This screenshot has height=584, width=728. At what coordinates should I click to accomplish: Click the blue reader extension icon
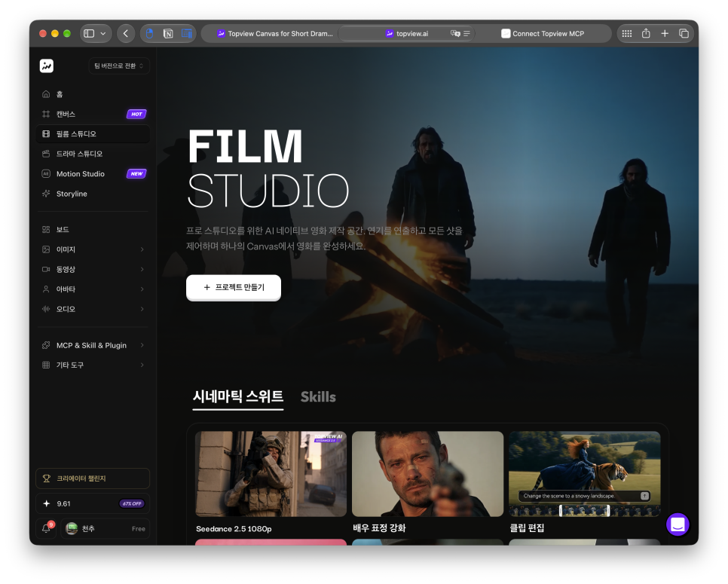click(187, 33)
